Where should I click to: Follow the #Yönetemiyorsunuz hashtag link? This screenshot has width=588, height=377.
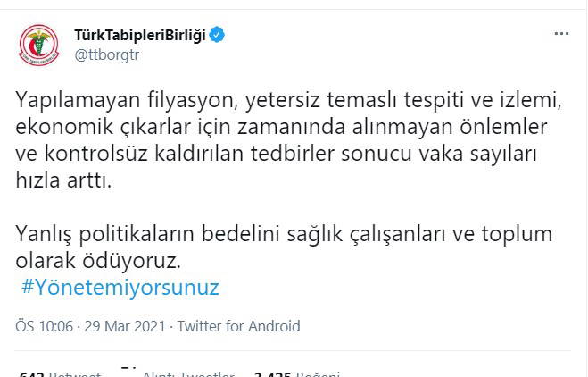tap(119, 288)
